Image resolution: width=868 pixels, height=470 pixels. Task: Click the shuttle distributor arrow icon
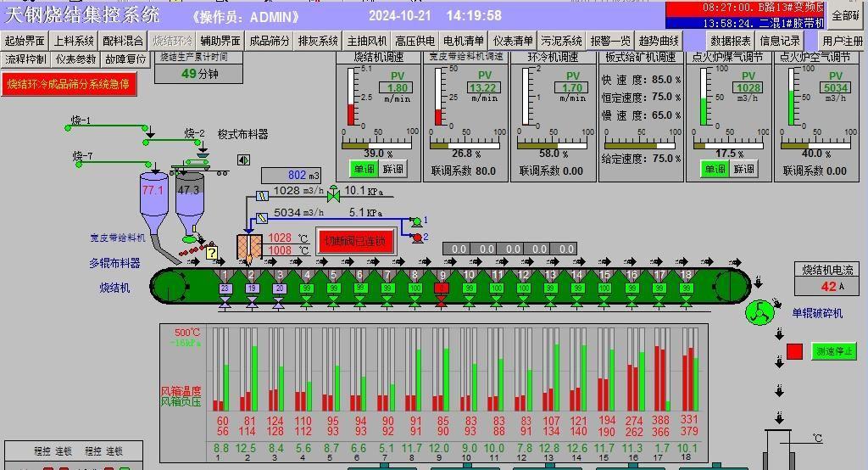coord(244,159)
